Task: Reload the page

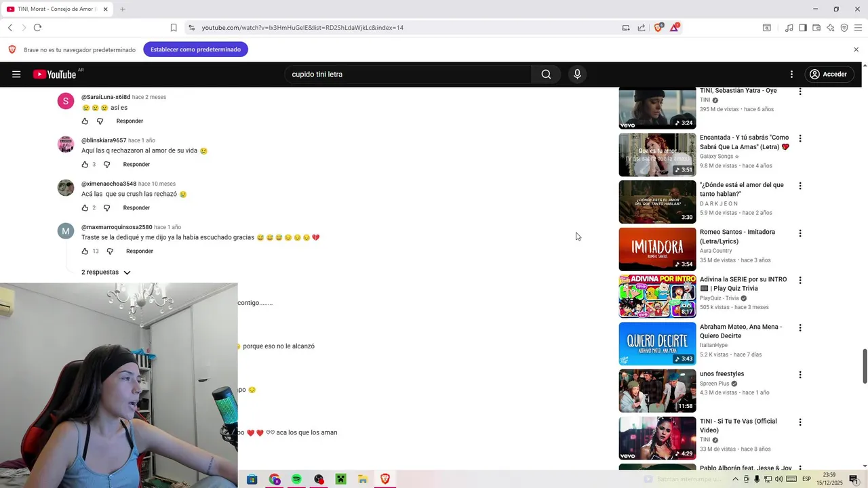Action: coord(37,28)
